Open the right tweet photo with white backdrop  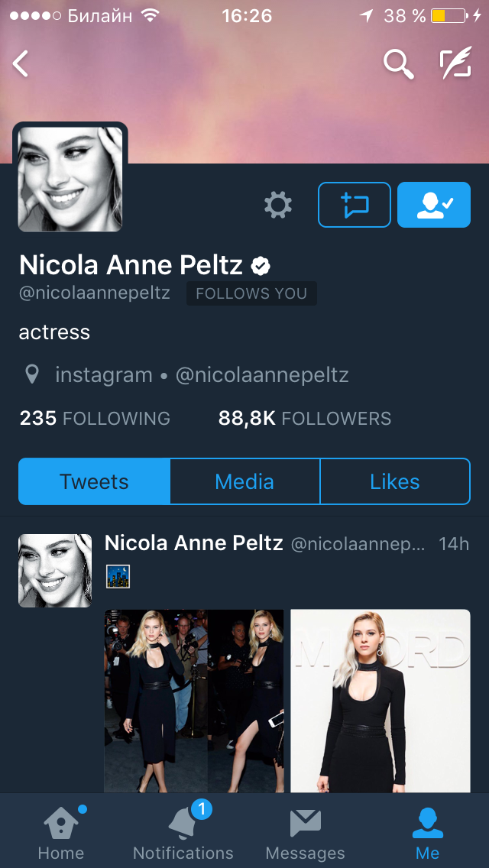tap(381, 701)
